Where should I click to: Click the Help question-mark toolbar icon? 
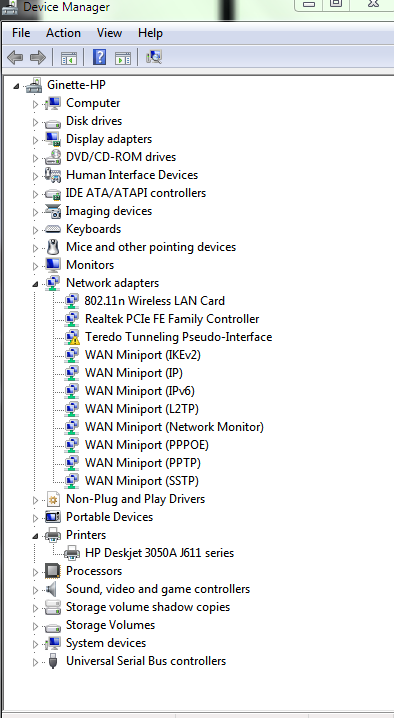click(99, 57)
